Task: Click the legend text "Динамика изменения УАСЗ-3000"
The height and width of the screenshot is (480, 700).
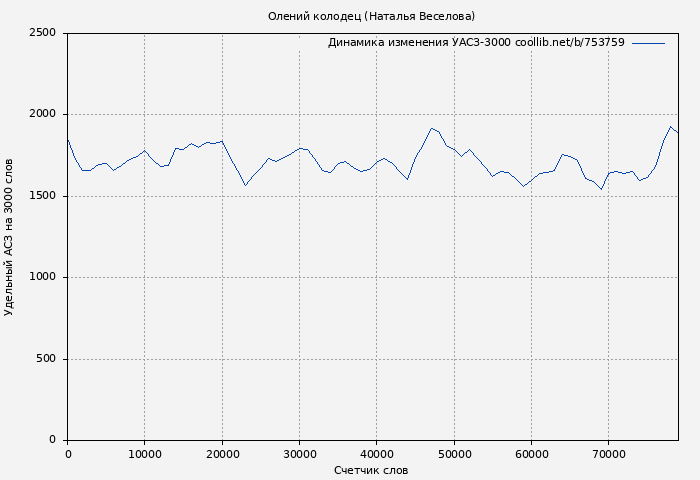Action: (x=418, y=43)
